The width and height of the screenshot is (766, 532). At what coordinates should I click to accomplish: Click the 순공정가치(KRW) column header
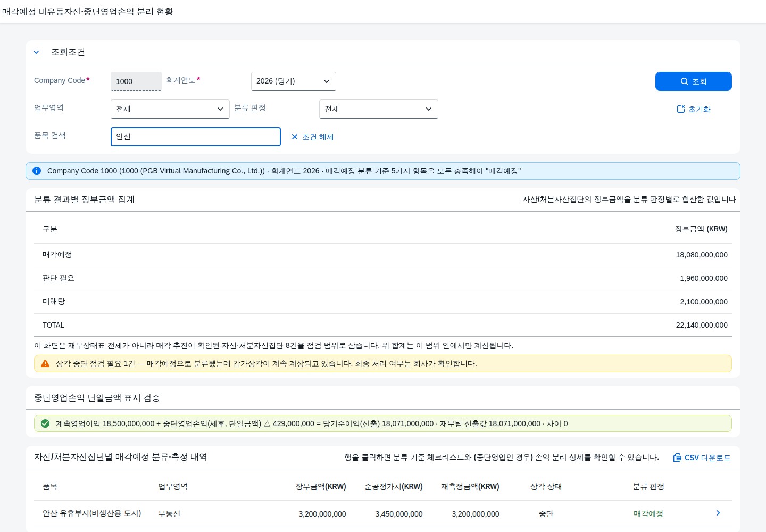pyautogui.click(x=394, y=487)
